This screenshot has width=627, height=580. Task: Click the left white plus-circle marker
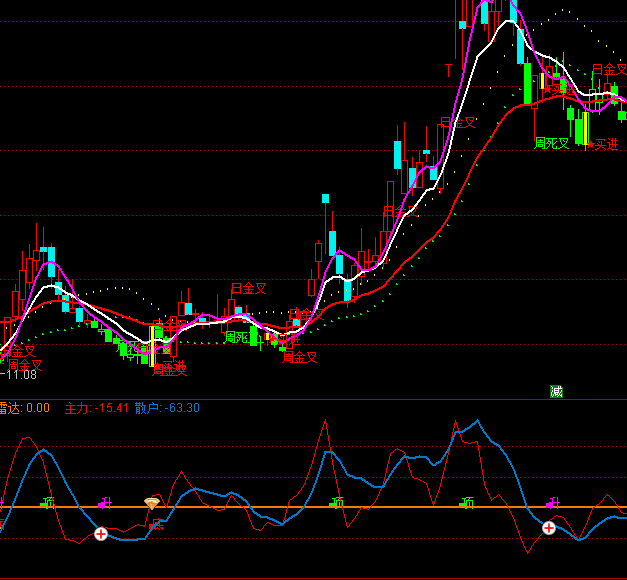tap(101, 534)
